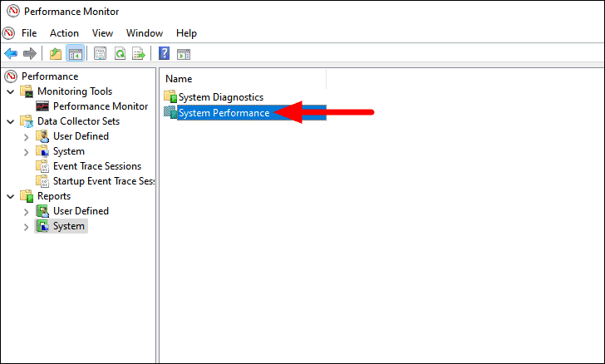Click the System Performance report icon
This screenshot has height=364, width=605.
tap(170, 112)
